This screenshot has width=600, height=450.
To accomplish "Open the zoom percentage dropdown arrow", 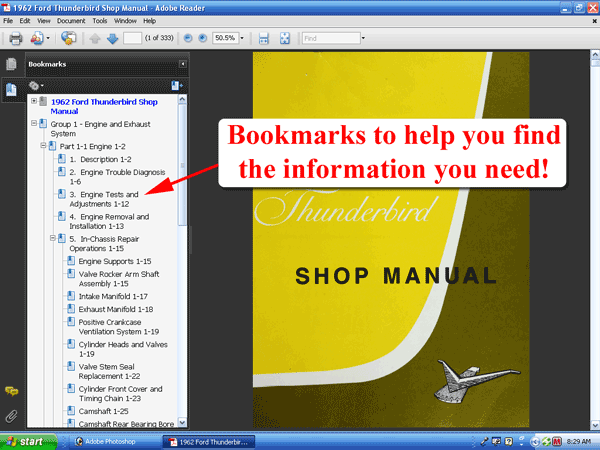I will click(x=242, y=38).
